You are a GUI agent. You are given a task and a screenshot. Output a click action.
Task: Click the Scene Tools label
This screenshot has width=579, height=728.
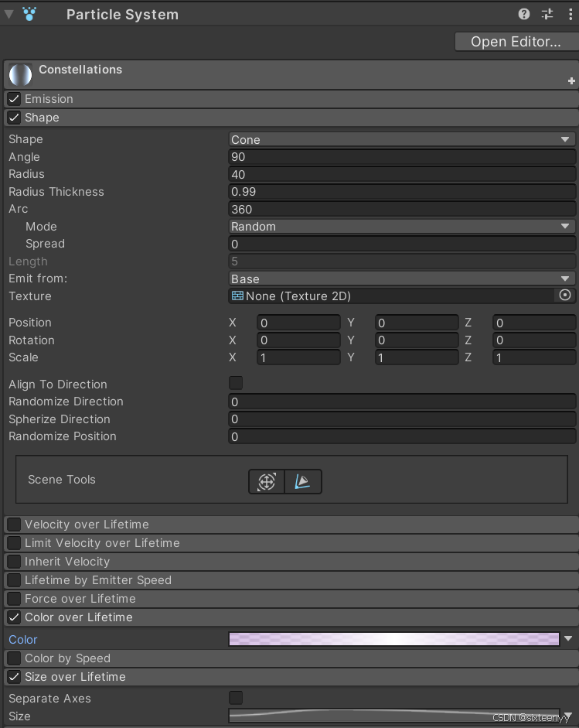pos(62,480)
